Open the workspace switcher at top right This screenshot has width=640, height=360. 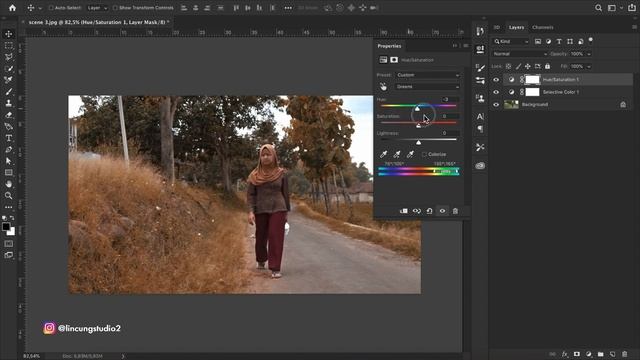click(613, 8)
